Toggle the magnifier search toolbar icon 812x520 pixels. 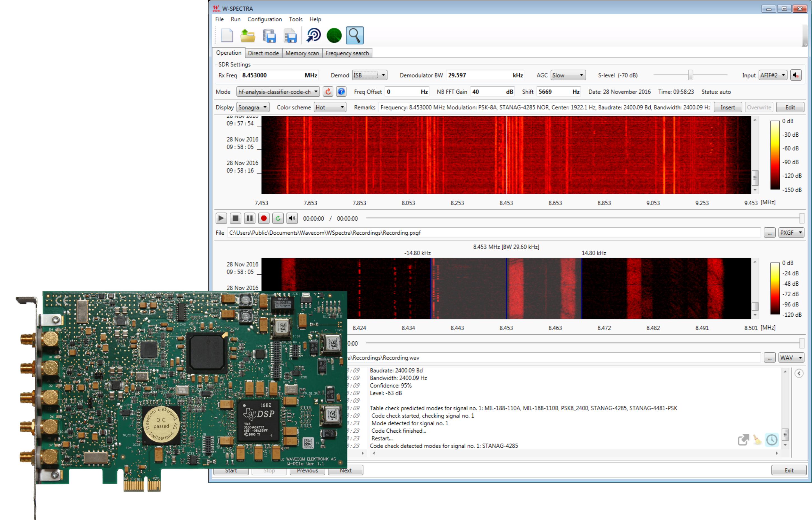pos(355,36)
